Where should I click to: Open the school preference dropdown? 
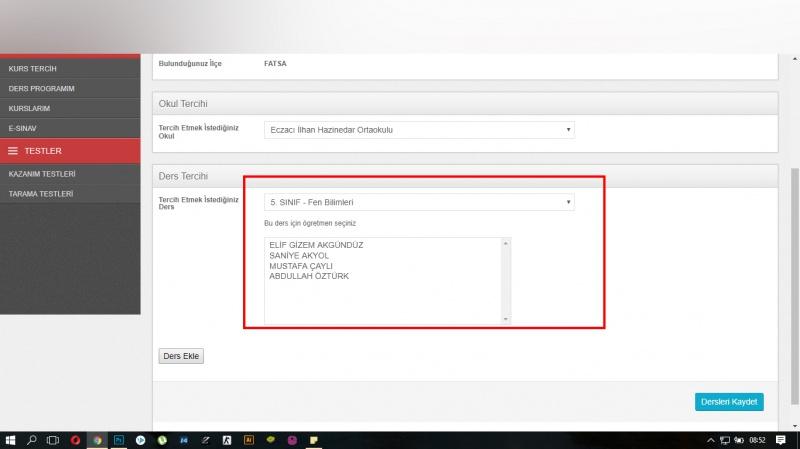[x=419, y=129]
